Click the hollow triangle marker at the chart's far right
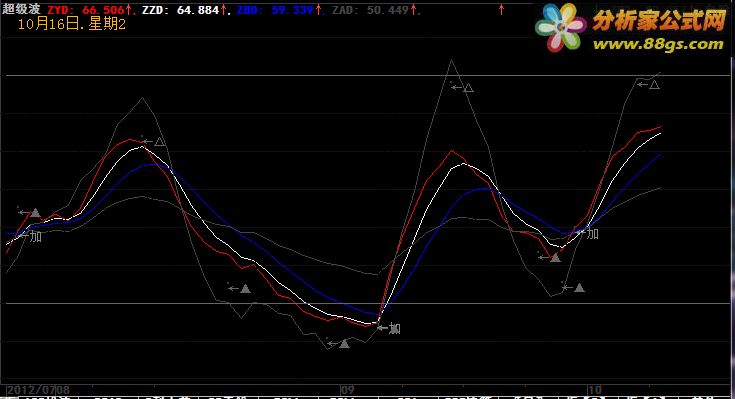This screenshot has width=735, height=399. pyautogui.click(x=654, y=85)
